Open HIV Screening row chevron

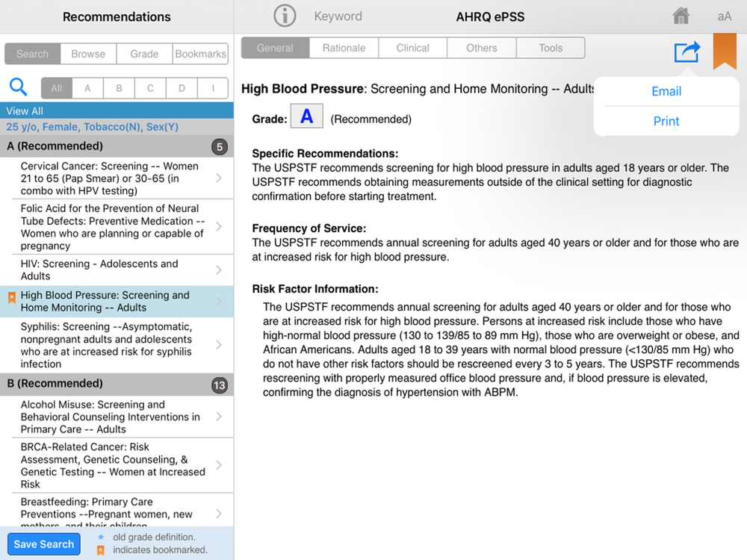[219, 270]
